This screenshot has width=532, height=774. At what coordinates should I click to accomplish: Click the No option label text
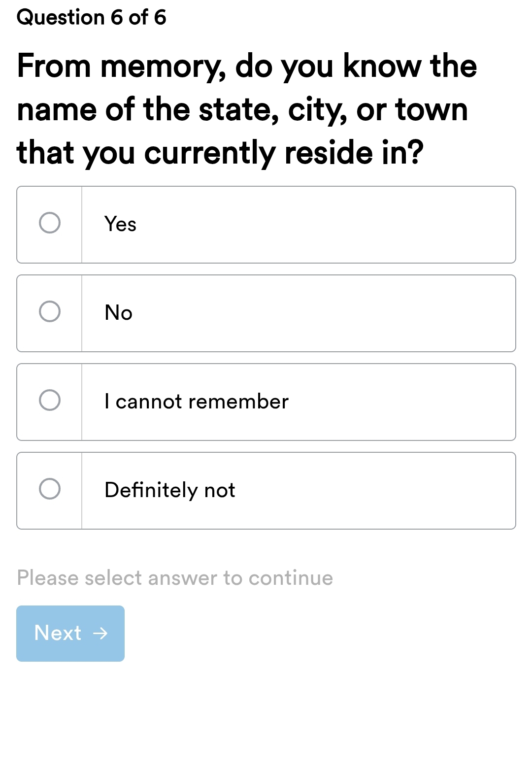pyautogui.click(x=117, y=312)
